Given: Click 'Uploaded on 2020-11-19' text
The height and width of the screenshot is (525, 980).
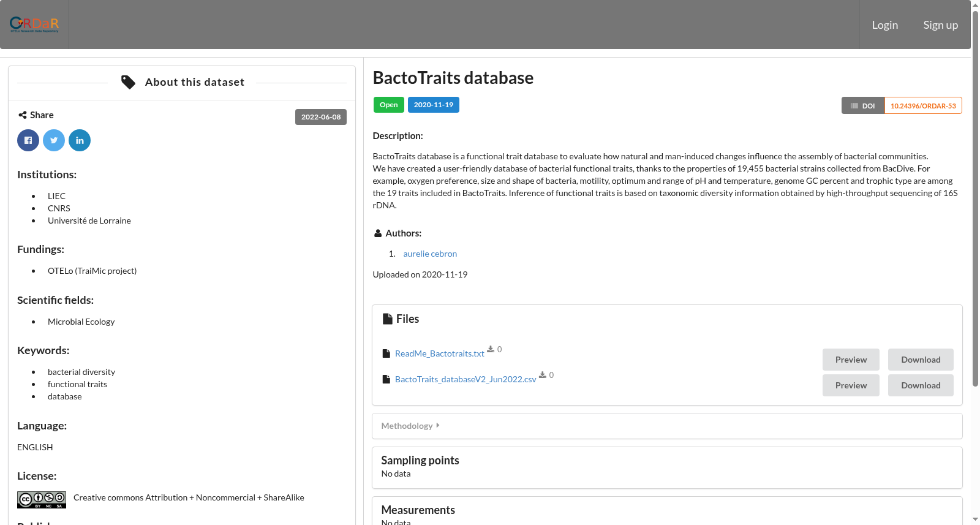Looking at the screenshot, I should click(420, 274).
